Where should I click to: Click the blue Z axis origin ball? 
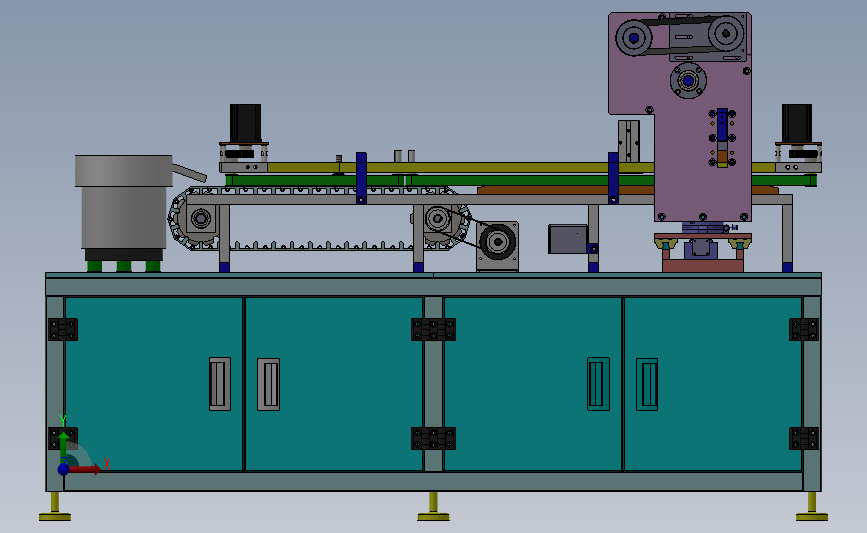pyautogui.click(x=63, y=469)
